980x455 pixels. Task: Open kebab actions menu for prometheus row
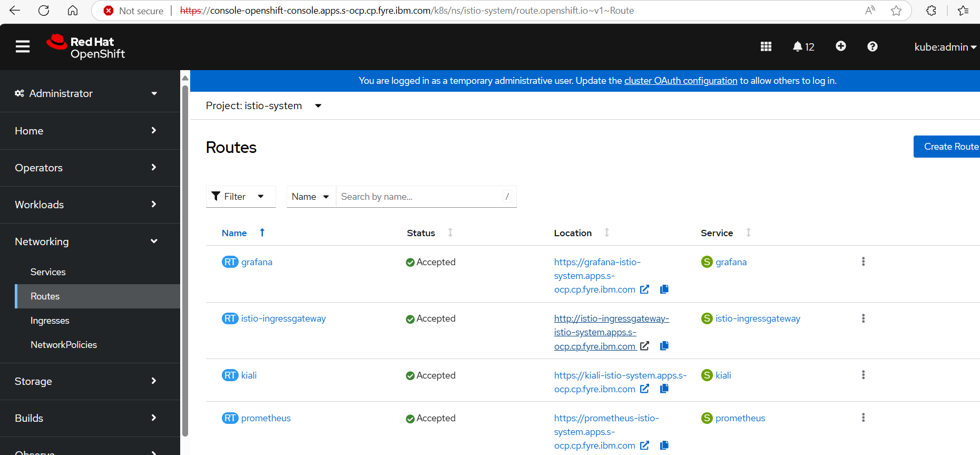[x=863, y=418]
